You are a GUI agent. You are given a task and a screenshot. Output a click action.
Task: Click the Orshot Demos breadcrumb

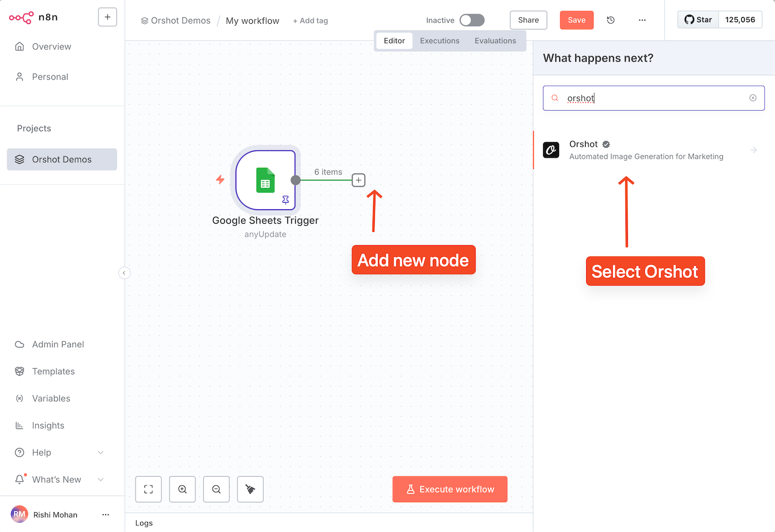click(x=175, y=20)
